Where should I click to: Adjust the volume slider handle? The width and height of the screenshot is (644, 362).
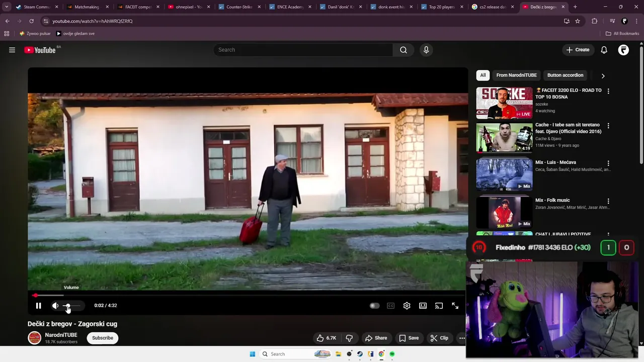(67, 306)
